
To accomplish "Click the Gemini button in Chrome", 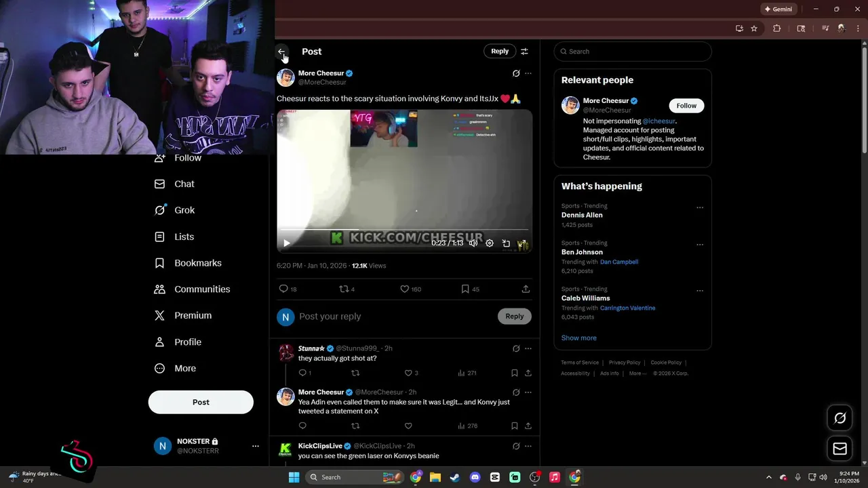I will click(x=778, y=9).
